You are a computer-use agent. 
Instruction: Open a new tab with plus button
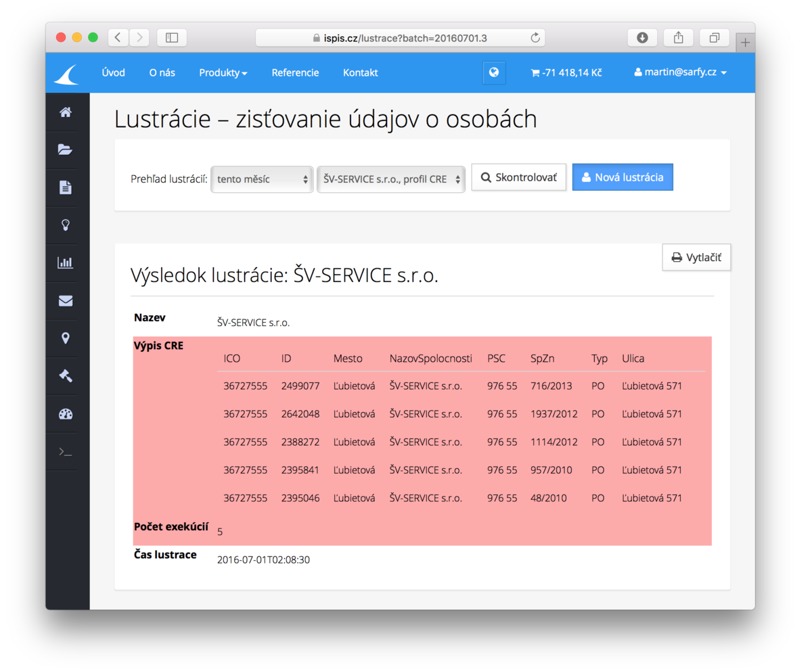(x=745, y=43)
